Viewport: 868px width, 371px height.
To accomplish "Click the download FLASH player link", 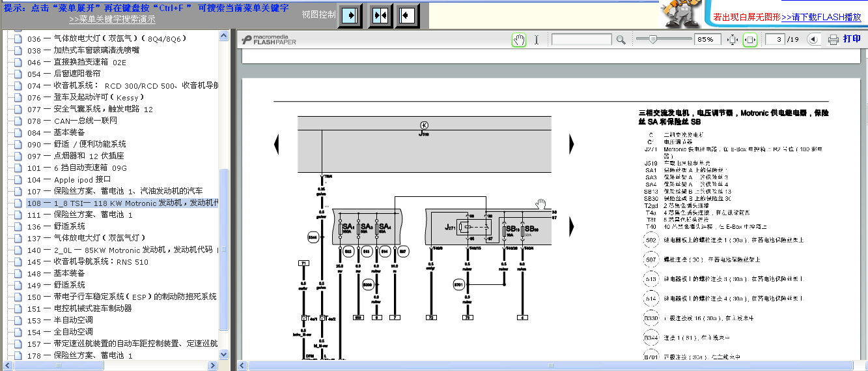I will [820, 17].
